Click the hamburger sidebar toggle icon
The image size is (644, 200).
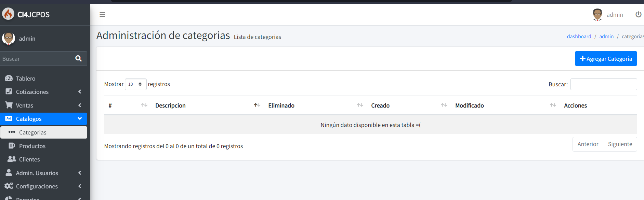click(x=102, y=14)
